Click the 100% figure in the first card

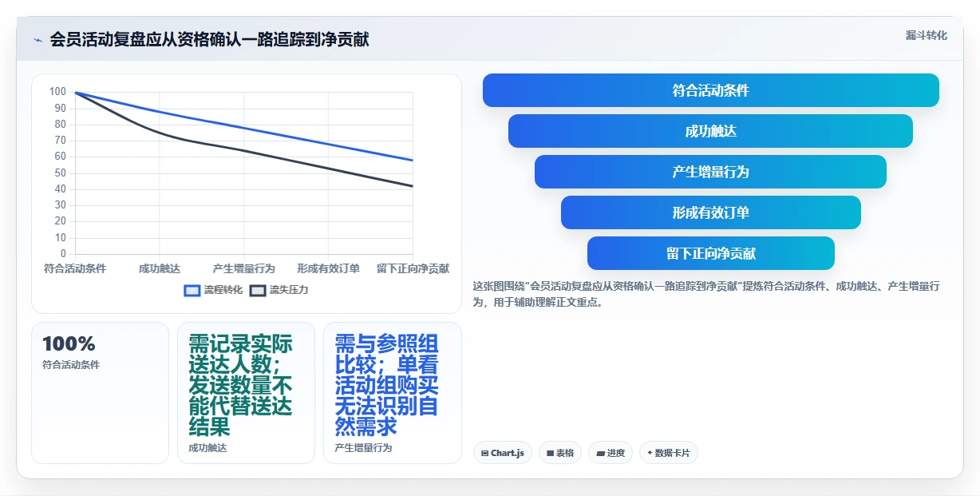coord(69,344)
